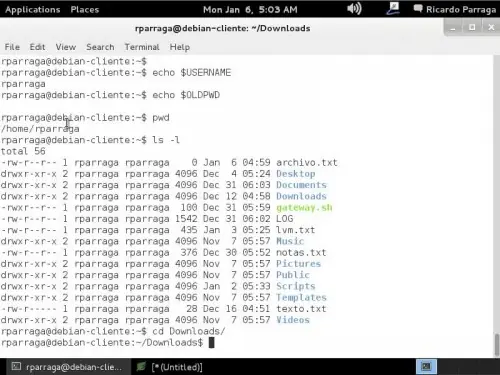Click the terminal window title text
The image size is (500, 375).
pos(223,28)
